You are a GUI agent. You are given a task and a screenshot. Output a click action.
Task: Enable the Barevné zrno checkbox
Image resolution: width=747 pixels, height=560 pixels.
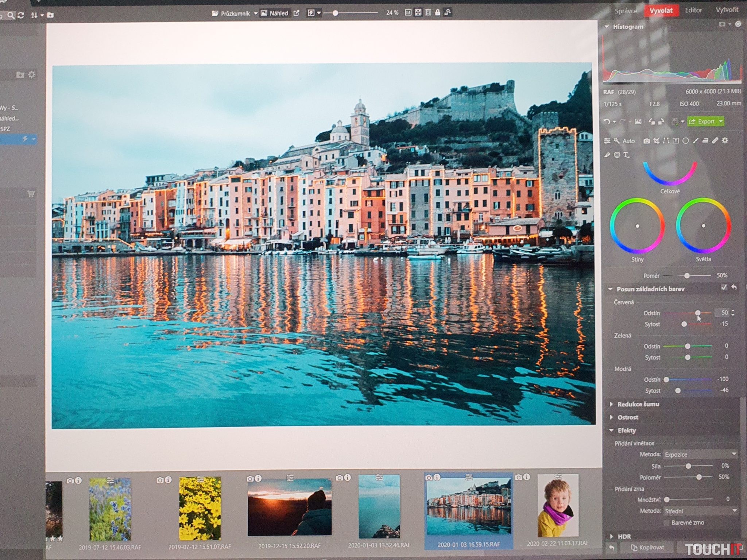click(x=666, y=523)
